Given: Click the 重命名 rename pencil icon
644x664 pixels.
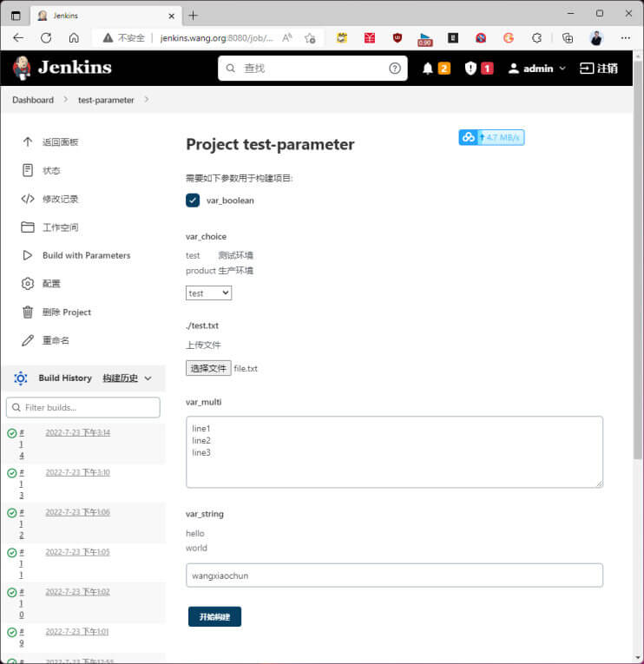Looking at the screenshot, I should click(28, 340).
